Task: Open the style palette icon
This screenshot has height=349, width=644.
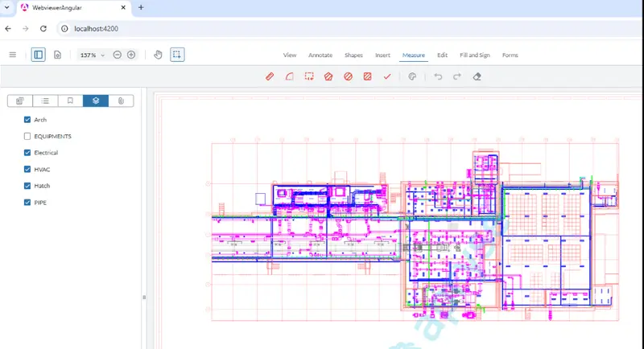Action: pos(411,77)
